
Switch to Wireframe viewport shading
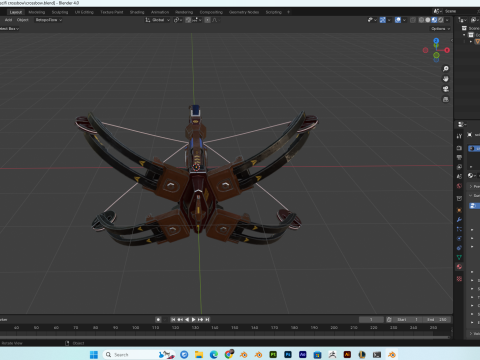pos(421,20)
